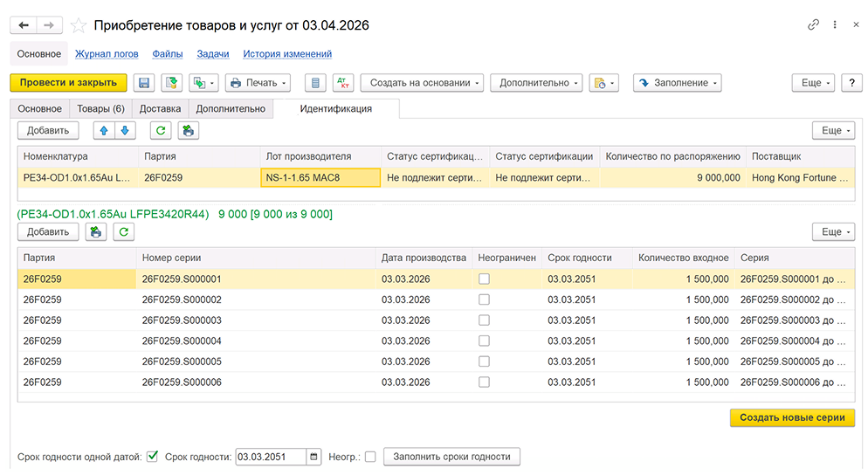Open Еще menu of upper table
This screenshot has height=475, width=868.
pyautogui.click(x=833, y=131)
